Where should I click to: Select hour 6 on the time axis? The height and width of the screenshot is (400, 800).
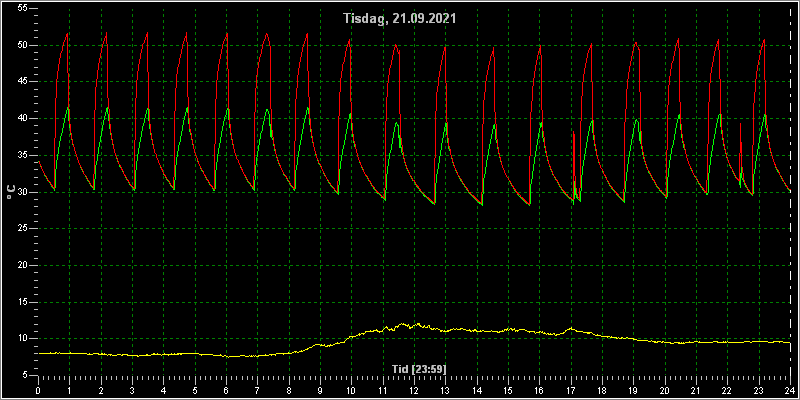(x=226, y=391)
